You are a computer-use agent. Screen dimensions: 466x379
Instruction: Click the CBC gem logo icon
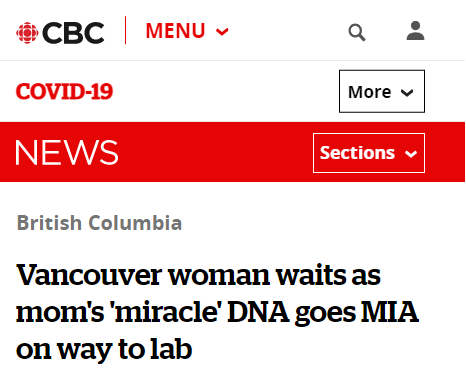[x=27, y=33]
